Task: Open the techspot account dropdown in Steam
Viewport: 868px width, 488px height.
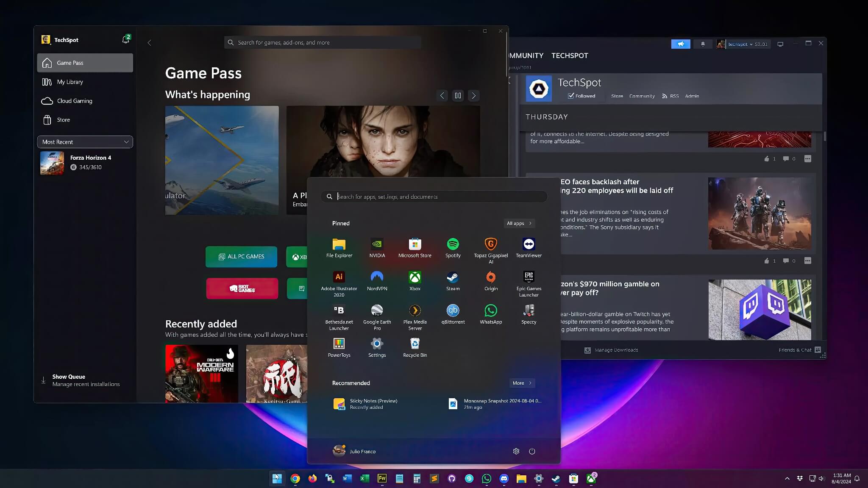Action: tap(742, 44)
